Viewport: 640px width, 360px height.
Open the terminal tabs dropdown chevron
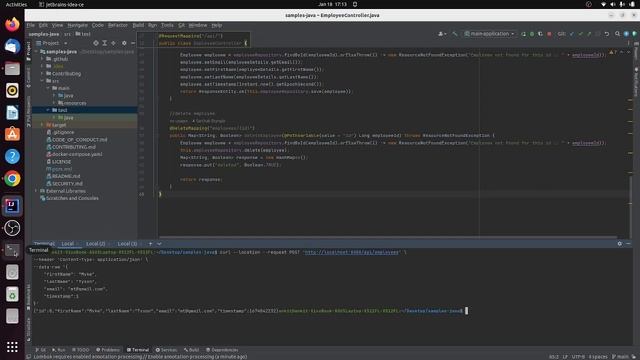(x=159, y=244)
